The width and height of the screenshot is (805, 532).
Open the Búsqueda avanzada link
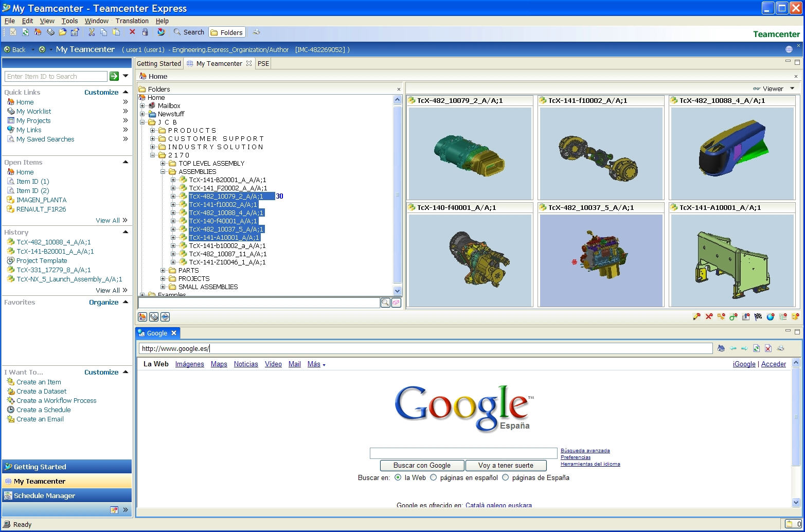pos(585,450)
